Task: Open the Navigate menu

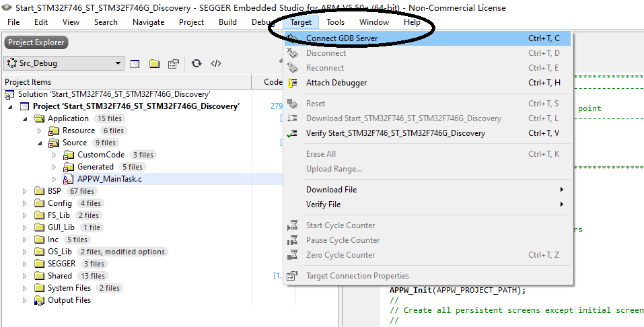Action: point(148,22)
